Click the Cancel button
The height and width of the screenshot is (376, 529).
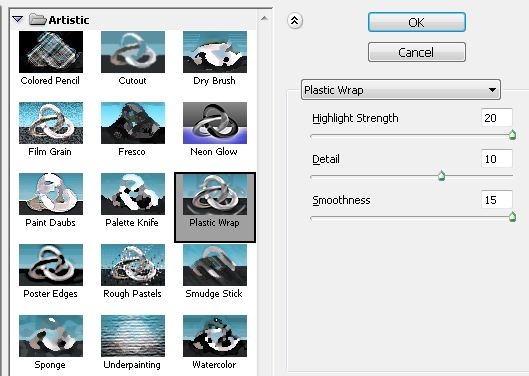[x=417, y=52]
